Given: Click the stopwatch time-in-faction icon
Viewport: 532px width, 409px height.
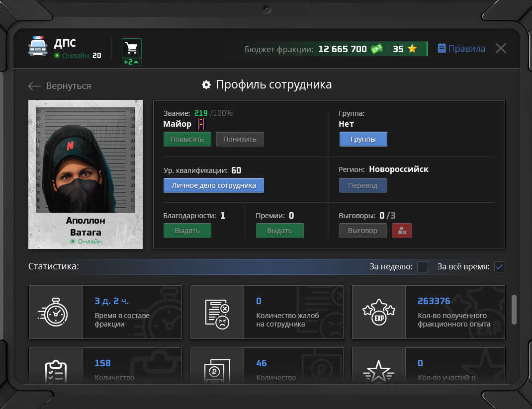Looking at the screenshot, I should pos(56,312).
